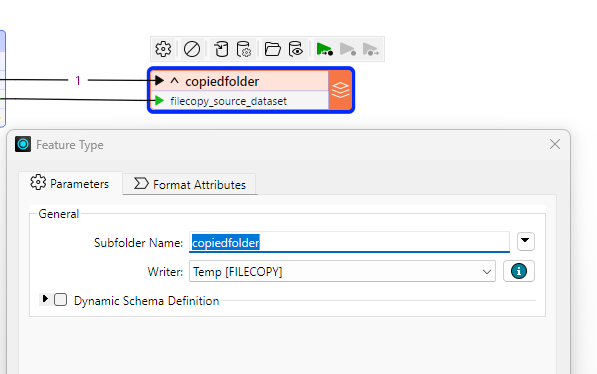Close the Feature Type dialog
The image size is (597, 374).
coord(555,144)
